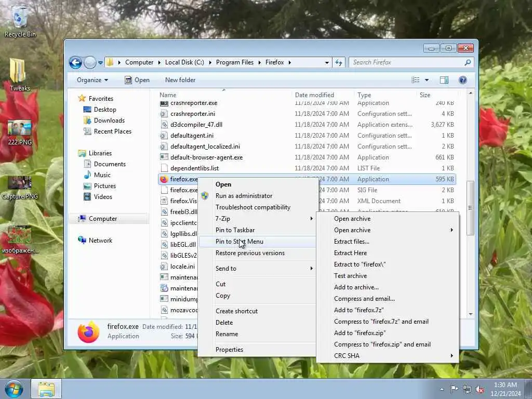The height and width of the screenshot is (399, 532).
Task: Open the Recycle Bin desktop icon
Action: click(x=20, y=21)
